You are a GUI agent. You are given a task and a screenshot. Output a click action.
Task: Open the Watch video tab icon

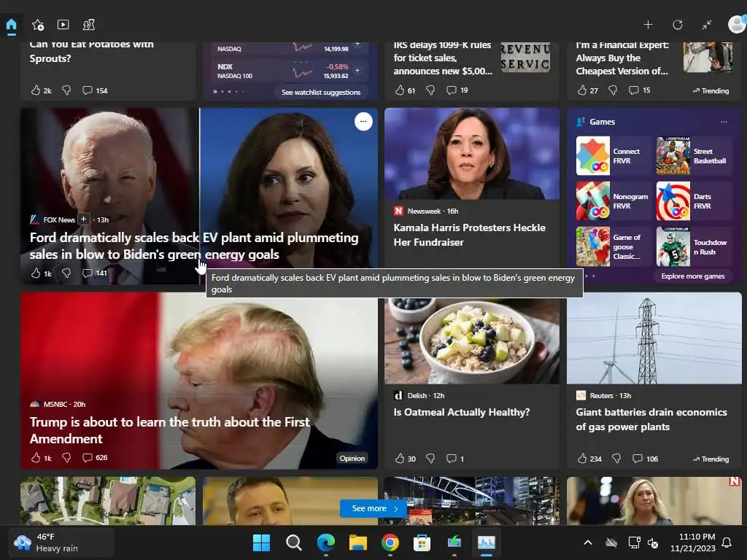tap(63, 25)
